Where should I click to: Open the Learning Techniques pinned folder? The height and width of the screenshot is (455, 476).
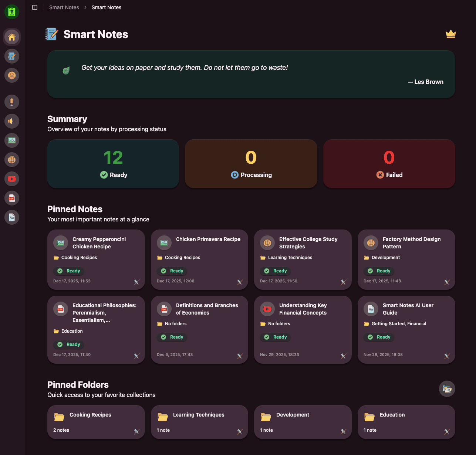click(x=199, y=415)
